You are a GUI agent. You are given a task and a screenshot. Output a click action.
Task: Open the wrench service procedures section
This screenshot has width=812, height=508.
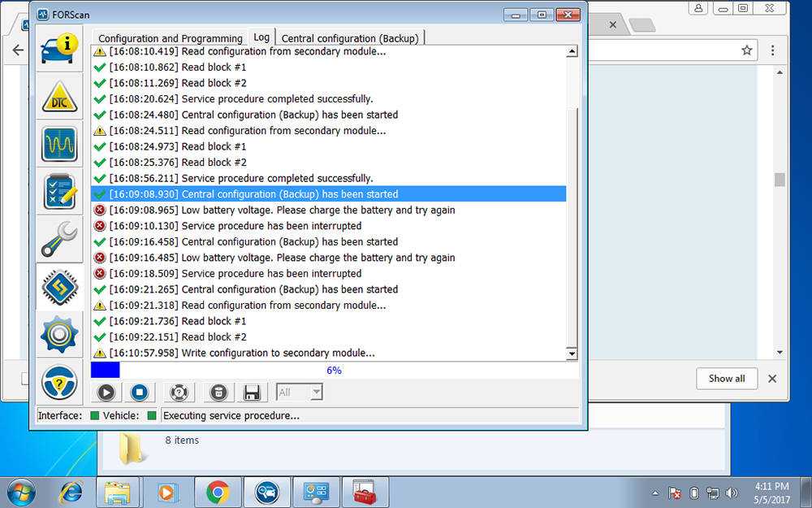[x=59, y=240]
